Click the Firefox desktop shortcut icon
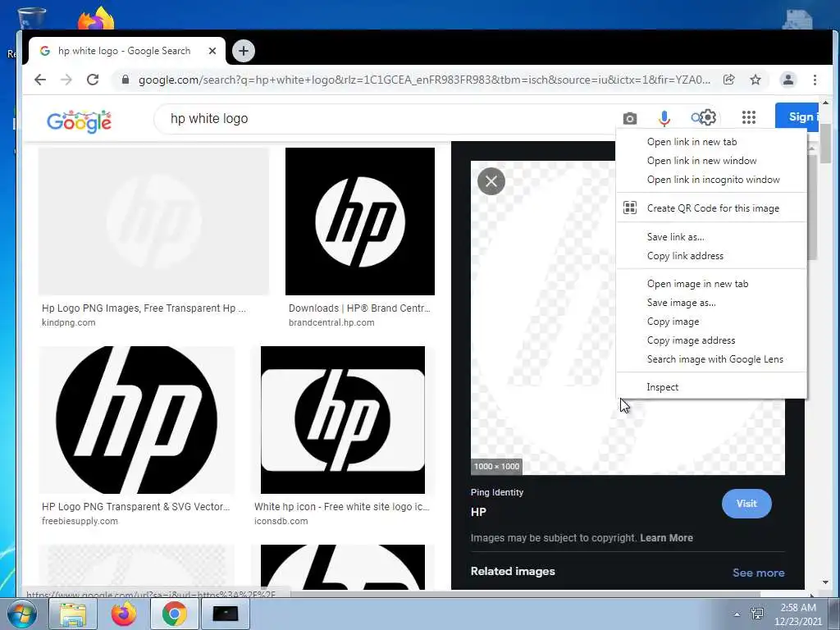 [x=97, y=18]
